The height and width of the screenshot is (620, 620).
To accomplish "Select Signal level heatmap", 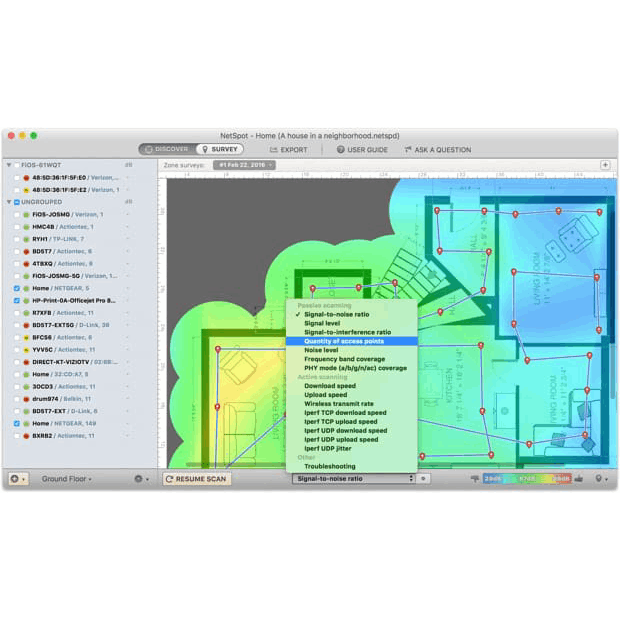I will 322,323.
